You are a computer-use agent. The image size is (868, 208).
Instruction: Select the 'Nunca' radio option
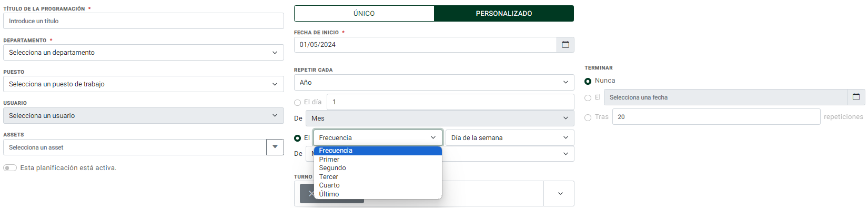coord(588,81)
